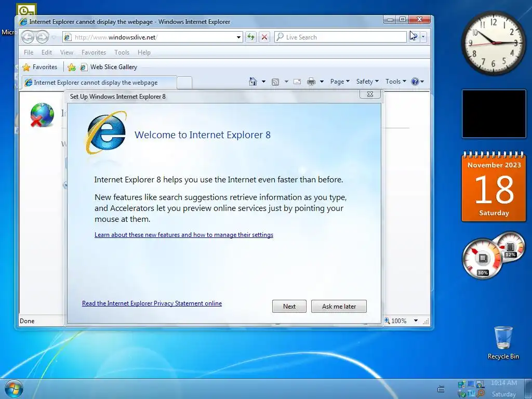The width and height of the screenshot is (532, 399).
Task: Expand the Home button dropdown arrow
Action: [263, 82]
